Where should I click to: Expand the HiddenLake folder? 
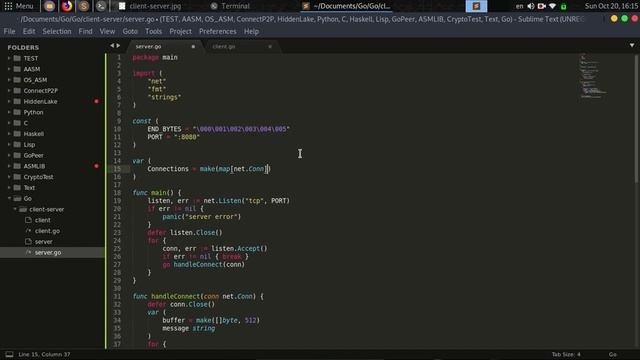tap(9, 101)
